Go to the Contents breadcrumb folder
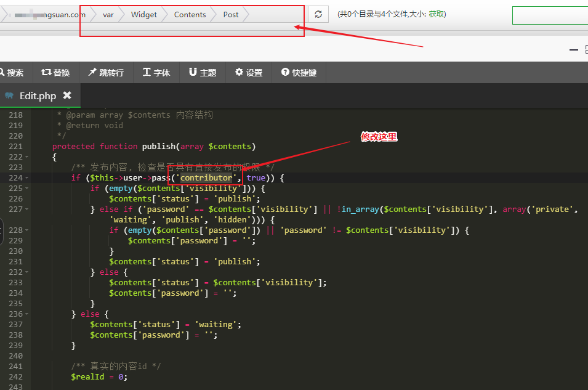The height and width of the screenshot is (390, 588). (x=190, y=14)
